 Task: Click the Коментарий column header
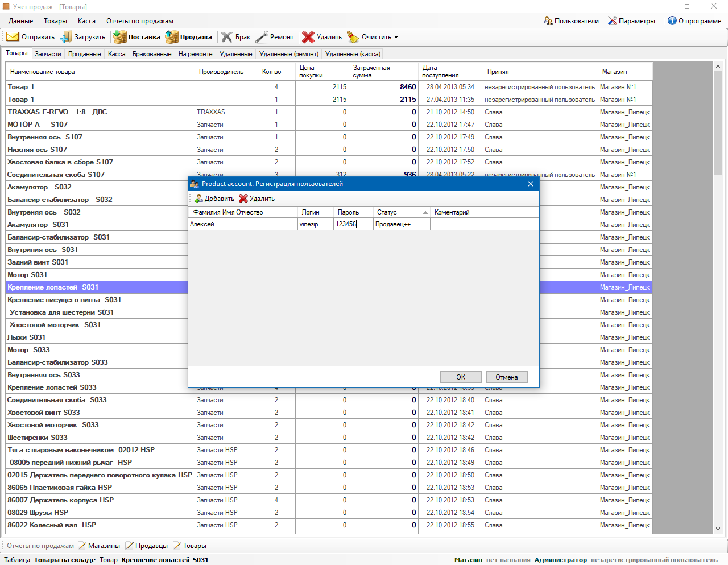(484, 212)
